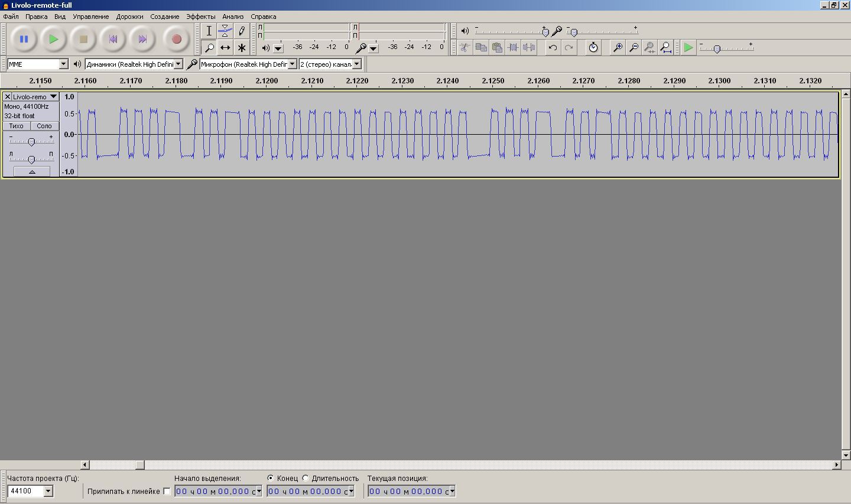Open the 2 (стерео) channels dropdown
The width and height of the screenshot is (851, 504).
point(357,64)
